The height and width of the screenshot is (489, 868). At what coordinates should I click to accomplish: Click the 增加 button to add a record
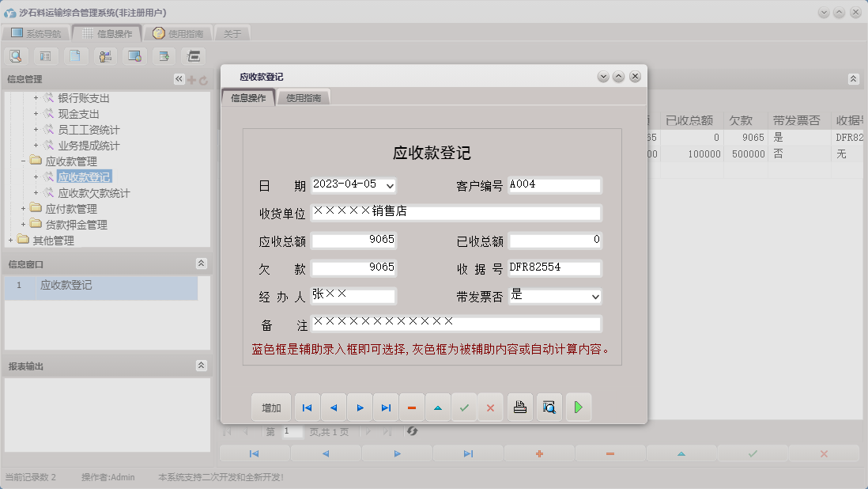271,407
